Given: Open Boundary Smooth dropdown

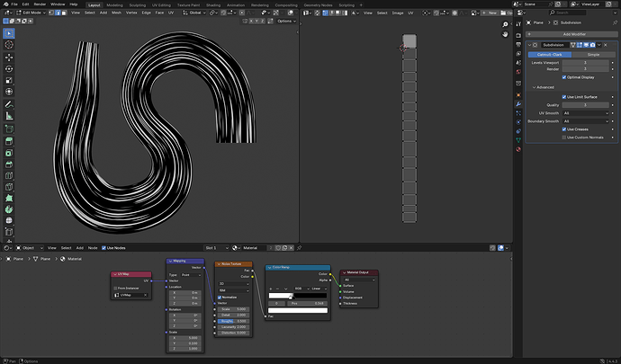Looking at the screenshot, I should pos(585,121).
